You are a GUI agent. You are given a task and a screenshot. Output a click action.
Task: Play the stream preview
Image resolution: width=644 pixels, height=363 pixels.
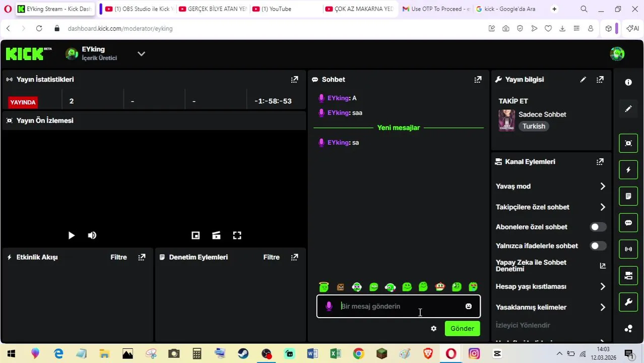pos(71,235)
